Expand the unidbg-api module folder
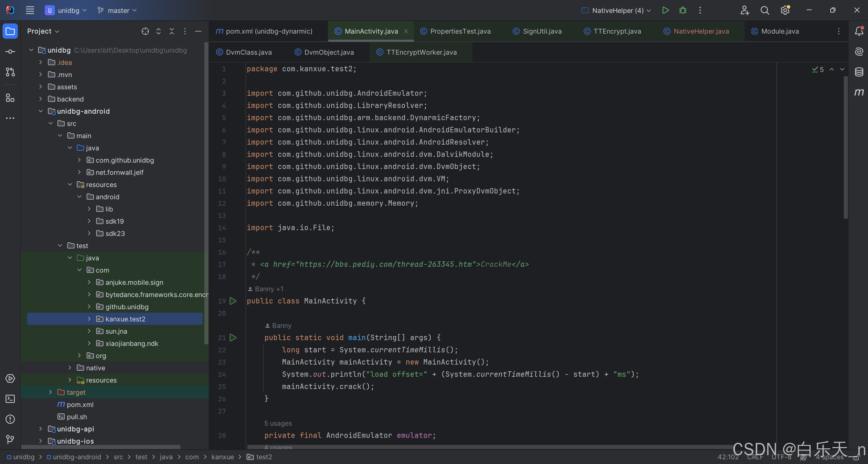 (41, 429)
